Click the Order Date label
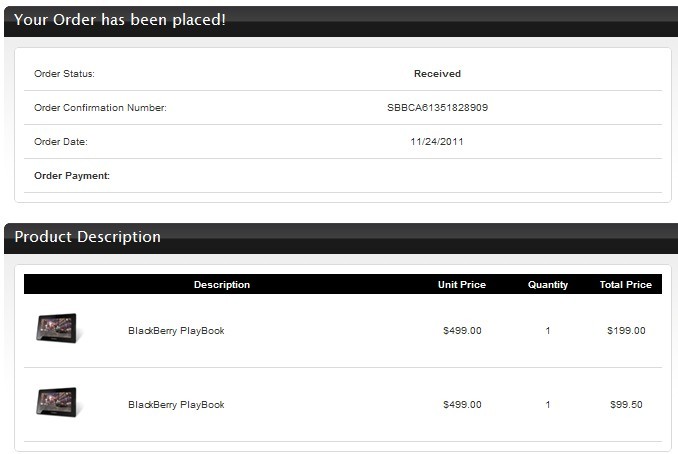The width and height of the screenshot is (678, 454). (61, 142)
